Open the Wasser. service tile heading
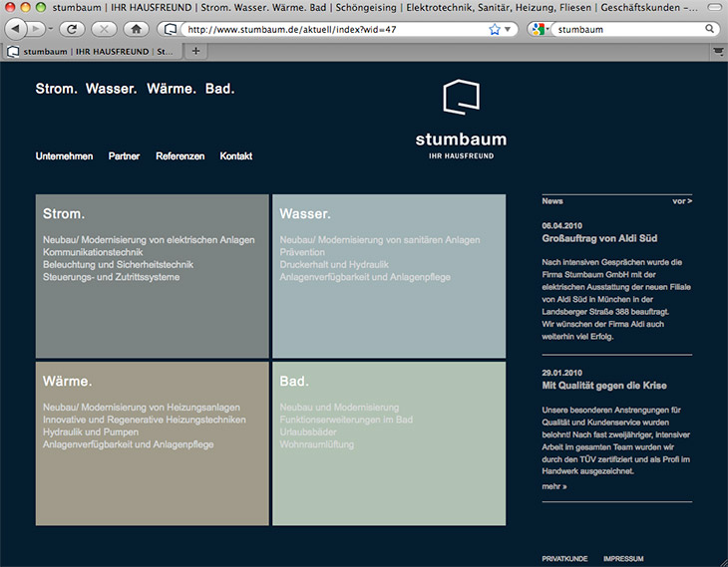 [x=305, y=214]
